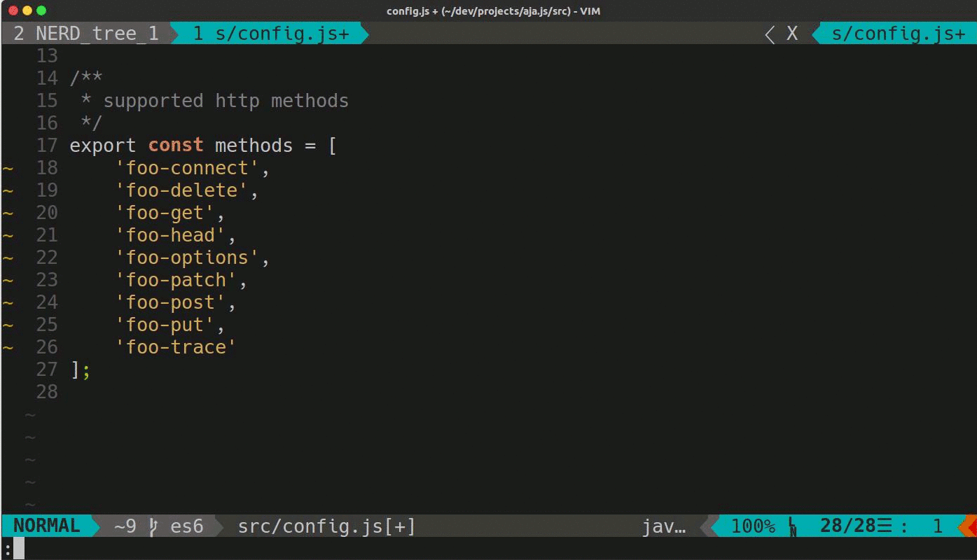Click line number 13 in the gutter

(47, 56)
